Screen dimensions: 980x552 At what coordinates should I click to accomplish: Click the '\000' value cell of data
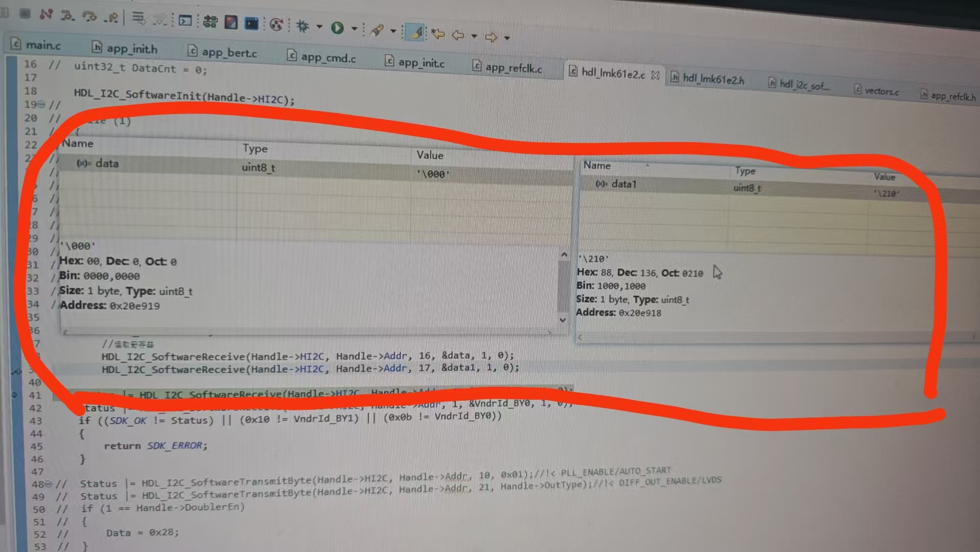click(x=433, y=174)
